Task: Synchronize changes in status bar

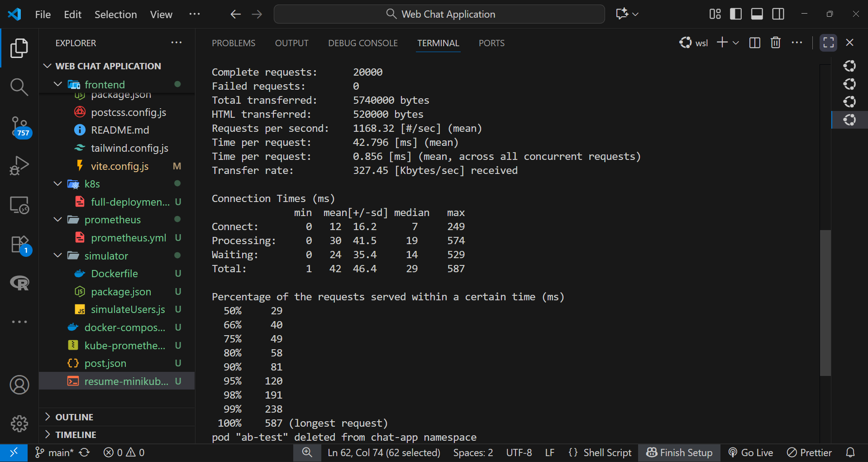Action: tap(85, 452)
